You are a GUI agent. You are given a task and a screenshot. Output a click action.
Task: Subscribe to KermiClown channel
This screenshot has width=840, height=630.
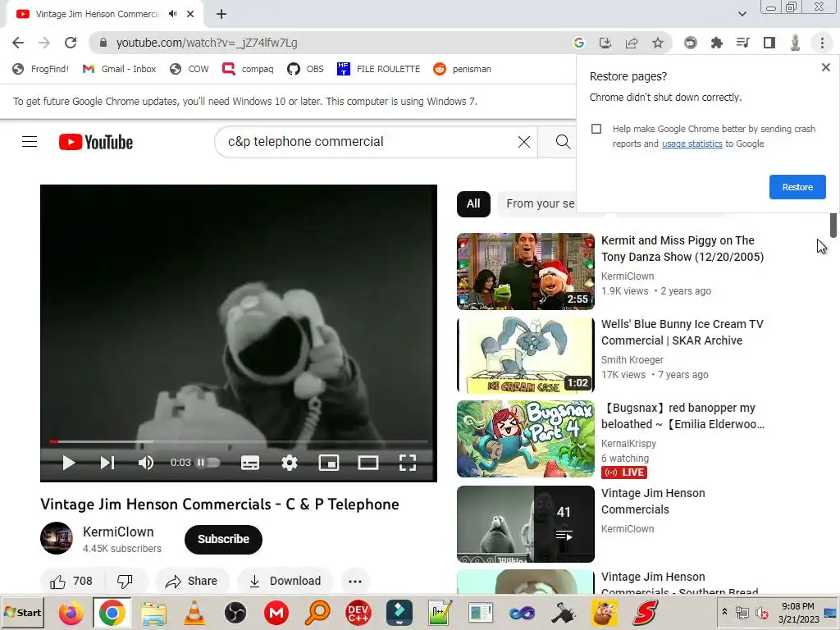click(223, 539)
